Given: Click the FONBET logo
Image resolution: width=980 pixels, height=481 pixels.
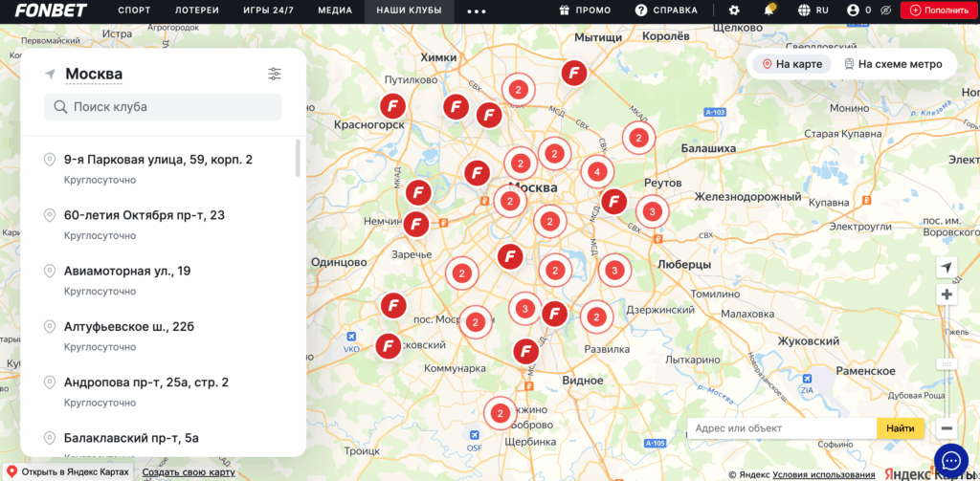Looking at the screenshot, I should 52,10.
